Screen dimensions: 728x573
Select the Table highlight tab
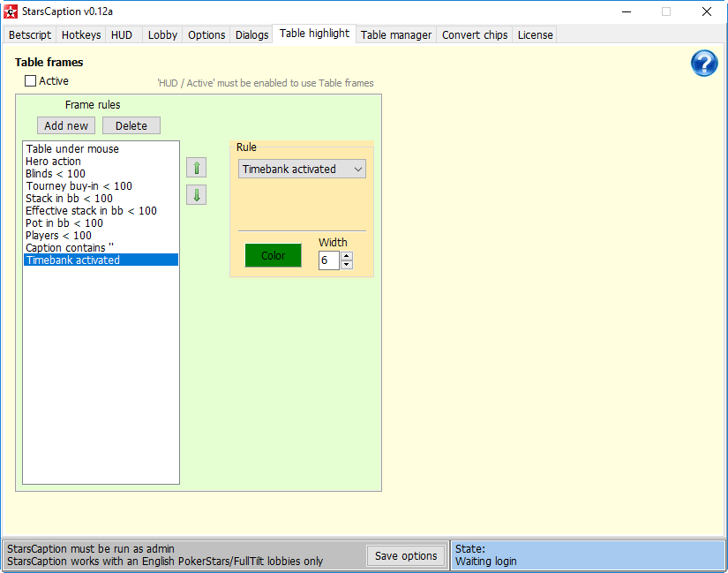tap(314, 34)
